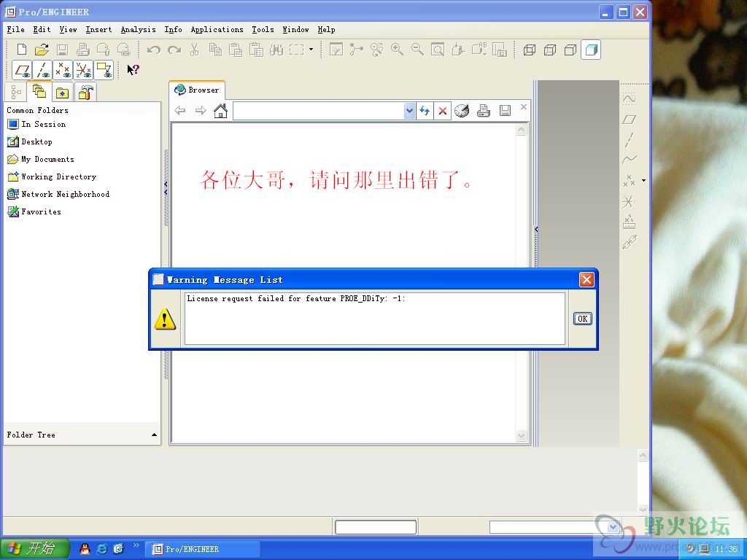
Task: Select the Hidden Line display icon
Action: (x=550, y=50)
